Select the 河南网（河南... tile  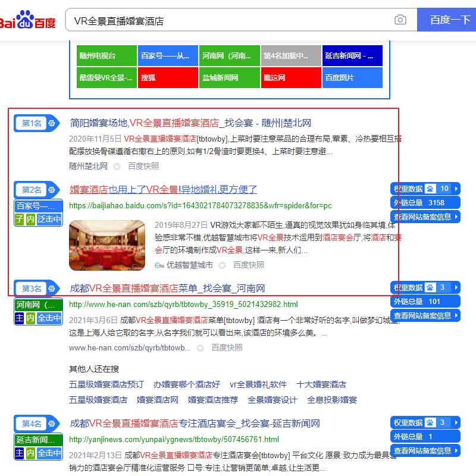tap(230, 55)
